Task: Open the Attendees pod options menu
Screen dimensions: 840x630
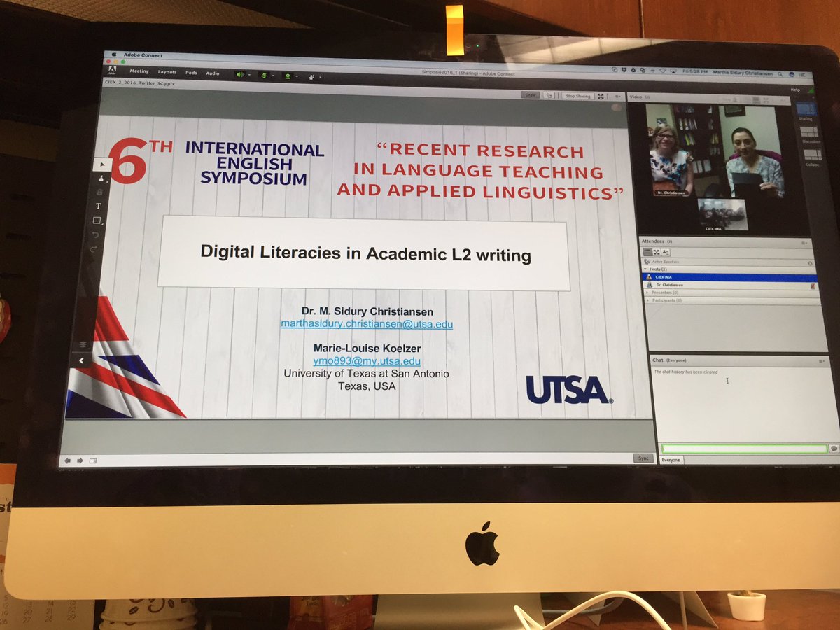Action: [x=804, y=243]
